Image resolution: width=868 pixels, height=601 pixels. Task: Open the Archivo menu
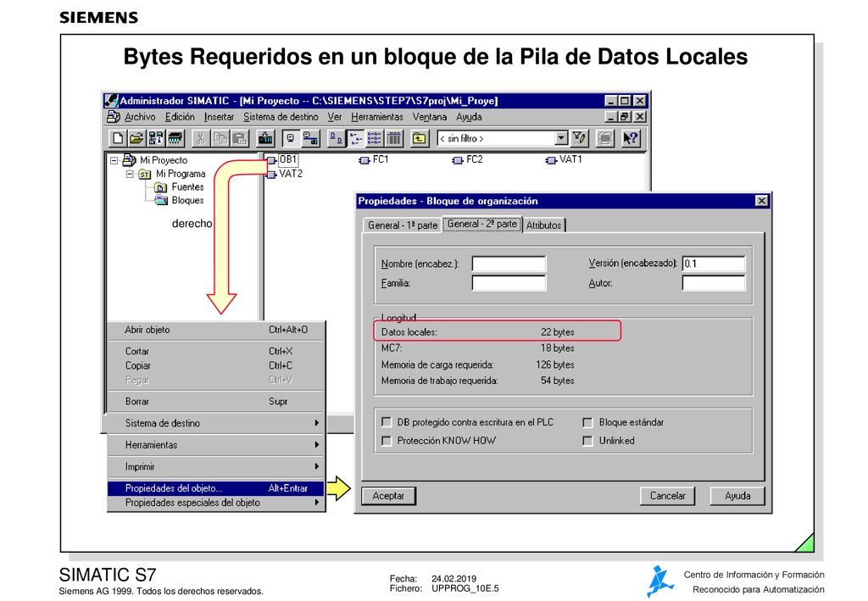[x=140, y=117]
